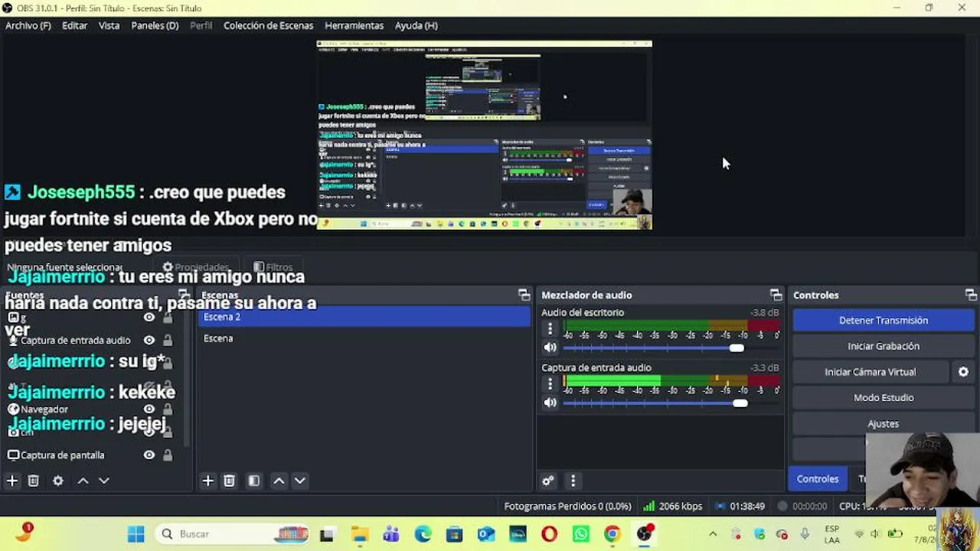Viewport: 980px width, 551px height.
Task: Open scene filters in Escenas toolbar
Action: [x=254, y=481]
